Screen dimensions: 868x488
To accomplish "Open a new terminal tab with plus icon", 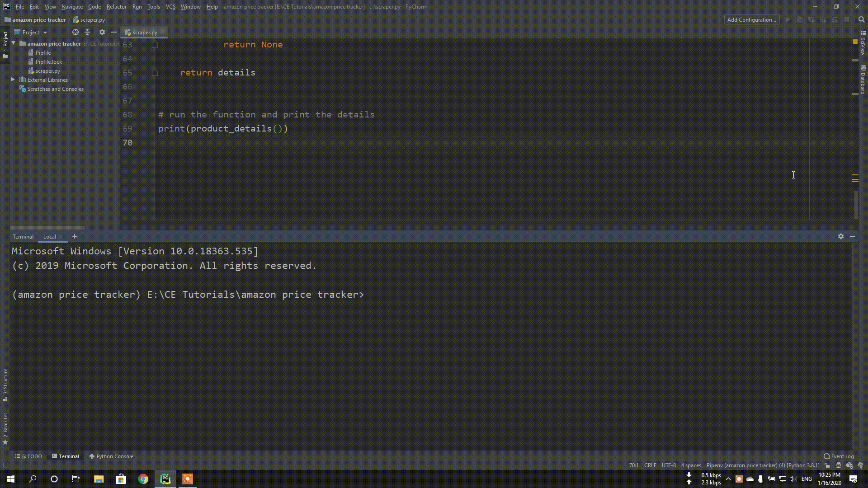I will (75, 237).
